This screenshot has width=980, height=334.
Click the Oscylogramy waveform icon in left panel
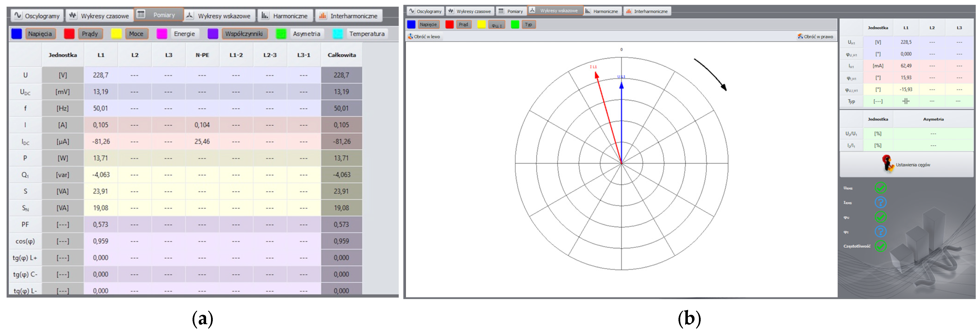[18, 16]
